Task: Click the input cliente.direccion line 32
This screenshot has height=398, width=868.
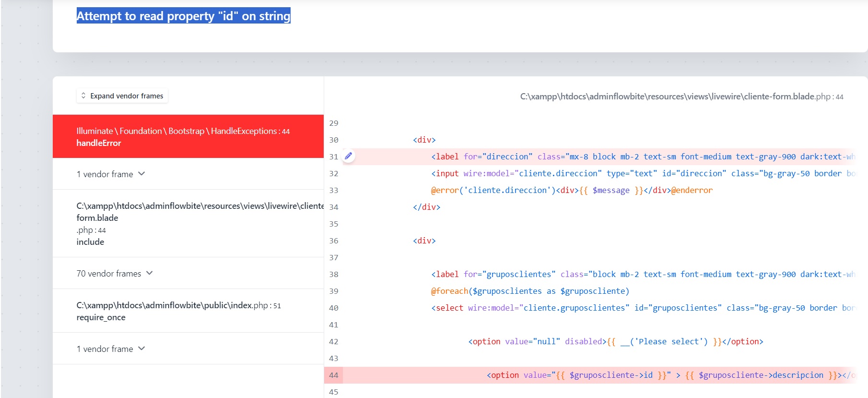Action: click(643, 173)
